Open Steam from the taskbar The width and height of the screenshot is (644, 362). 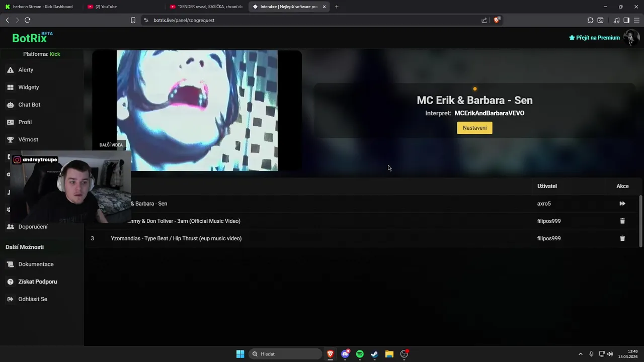click(x=374, y=354)
